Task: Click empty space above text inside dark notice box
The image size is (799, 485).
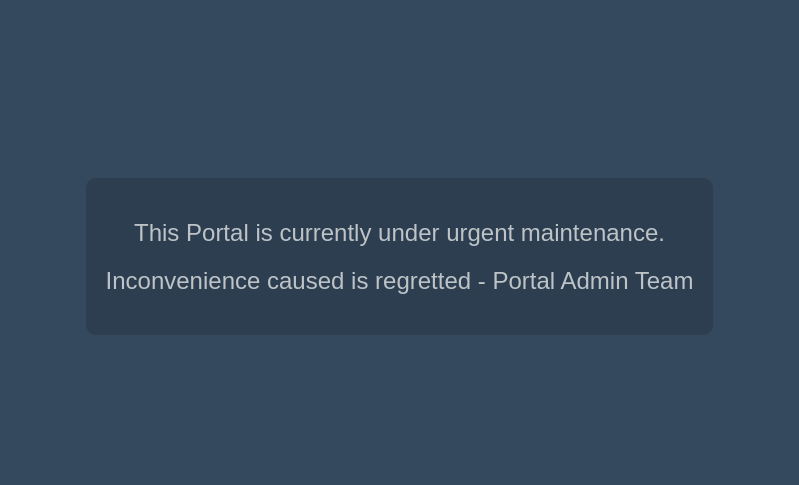Action: (x=399, y=199)
